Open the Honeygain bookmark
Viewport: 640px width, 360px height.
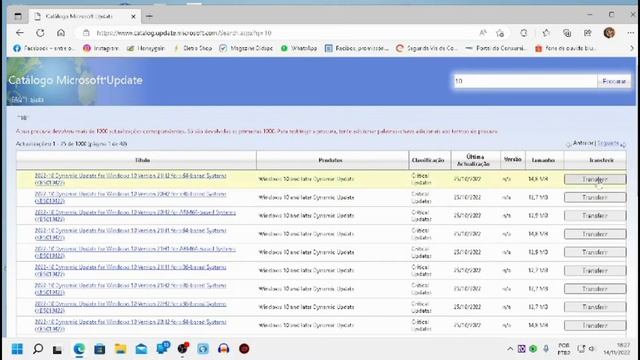[x=146, y=48]
